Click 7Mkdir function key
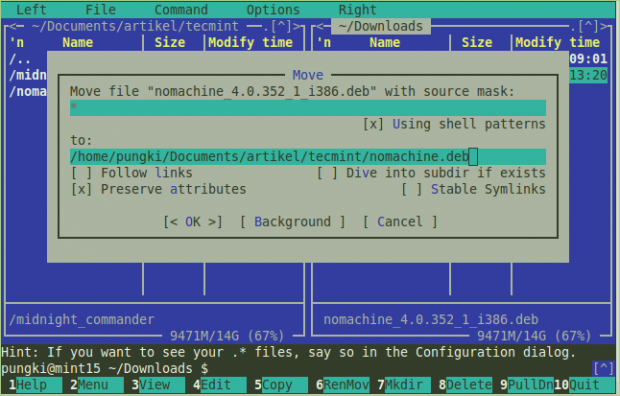 pyautogui.click(x=404, y=385)
